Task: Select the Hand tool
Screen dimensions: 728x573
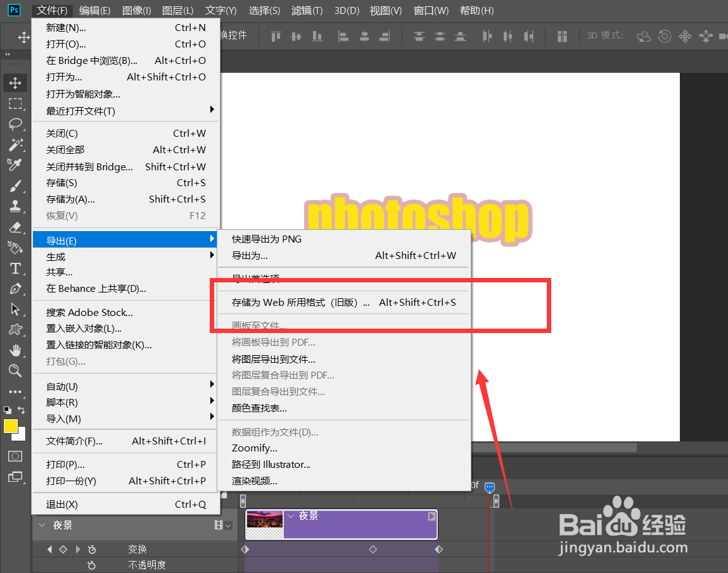Action: [x=15, y=350]
